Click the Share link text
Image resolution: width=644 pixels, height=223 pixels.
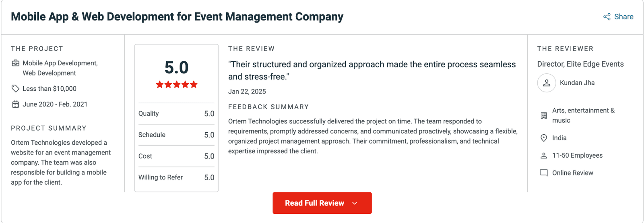pos(623,17)
